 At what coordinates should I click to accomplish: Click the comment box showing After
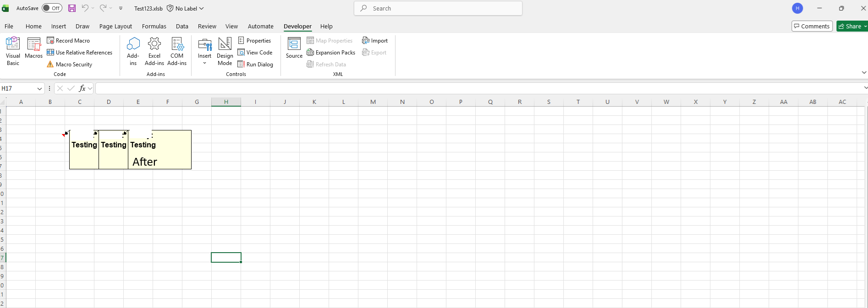click(159, 150)
